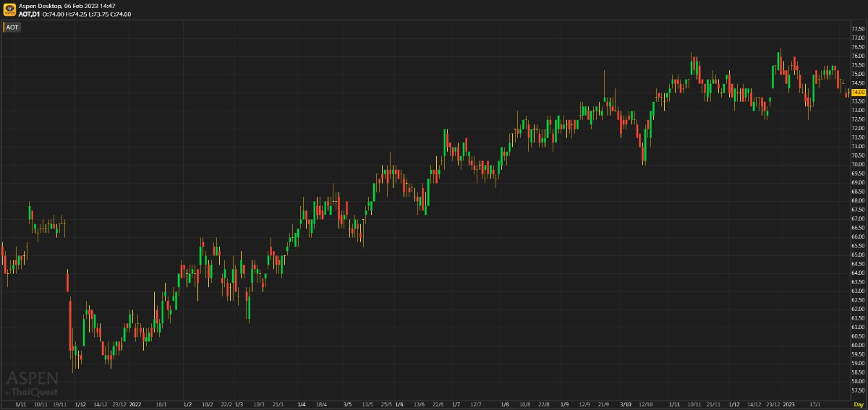Click the 1/8 date label on the time axis
868x410 pixels.
[504, 404]
